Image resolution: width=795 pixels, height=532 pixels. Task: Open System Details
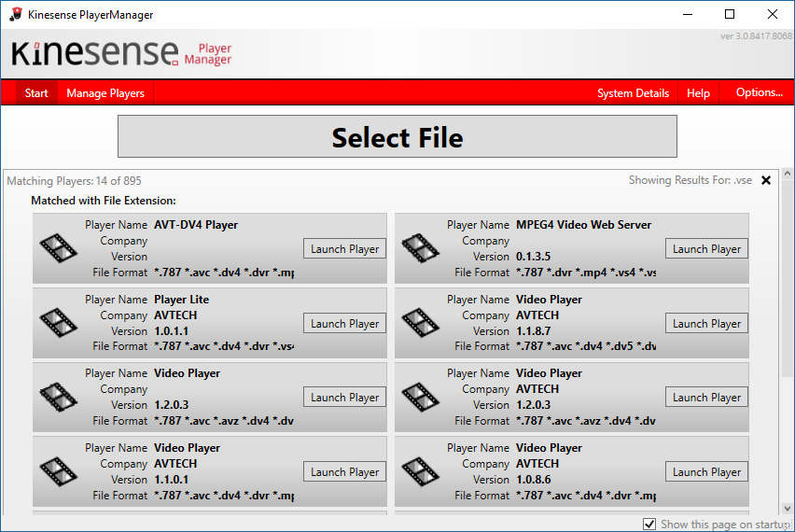click(x=633, y=93)
